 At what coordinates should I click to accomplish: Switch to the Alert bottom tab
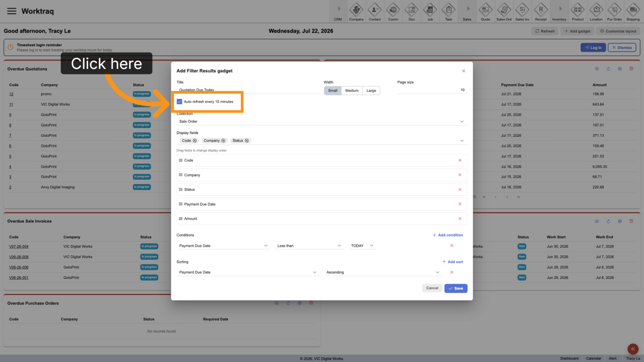(x=613, y=359)
